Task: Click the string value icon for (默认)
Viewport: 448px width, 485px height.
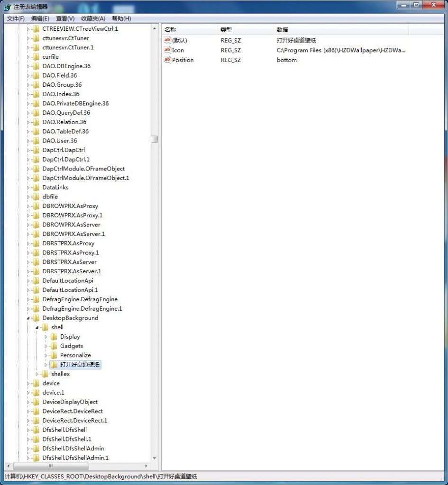Action: [167, 40]
